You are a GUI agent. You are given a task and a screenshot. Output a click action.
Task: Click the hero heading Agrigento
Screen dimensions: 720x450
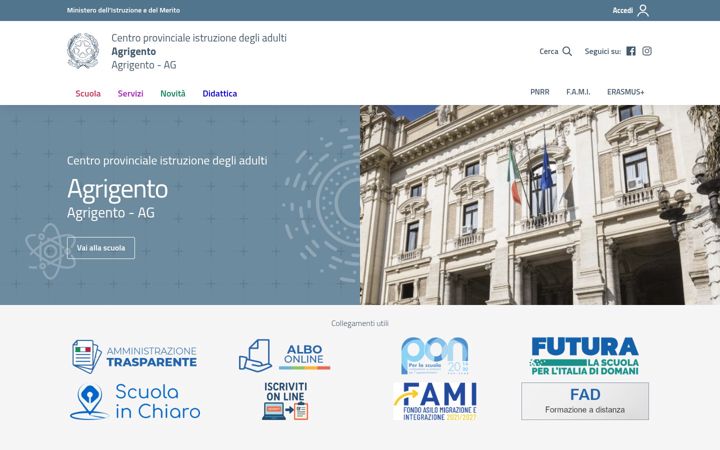click(118, 189)
